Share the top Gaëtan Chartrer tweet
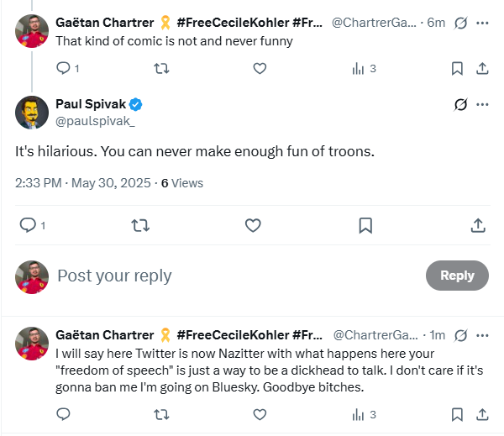Image resolution: width=504 pixels, height=436 pixels. coord(482,68)
